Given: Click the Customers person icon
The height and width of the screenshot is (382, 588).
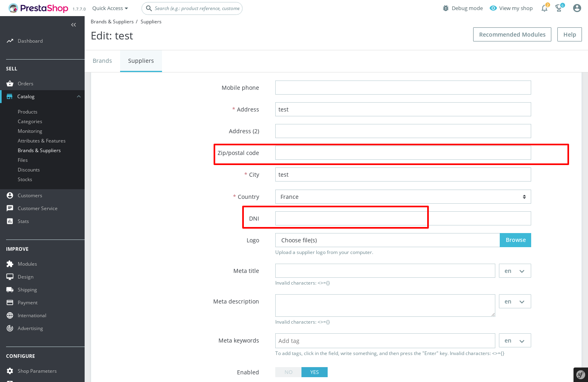Looking at the screenshot, I should pos(10,196).
